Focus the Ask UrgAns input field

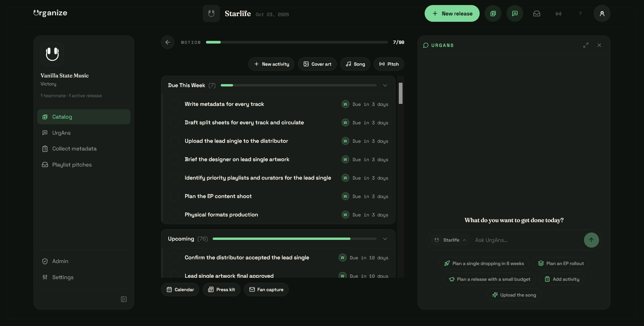tap(527, 240)
